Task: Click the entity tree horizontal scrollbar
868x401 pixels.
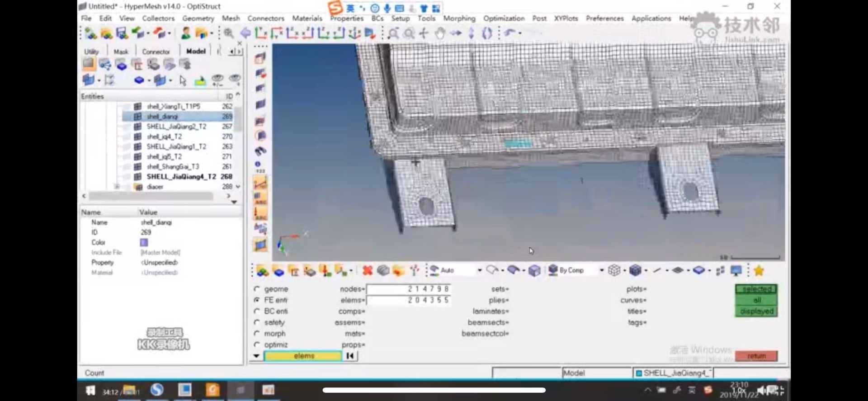Action: pos(151,196)
